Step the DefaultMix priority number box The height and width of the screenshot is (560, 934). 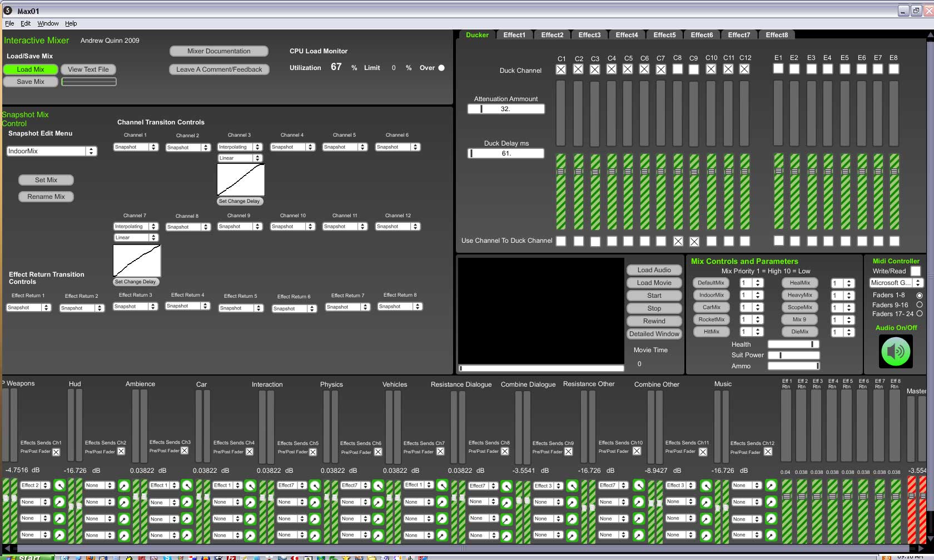(752, 283)
